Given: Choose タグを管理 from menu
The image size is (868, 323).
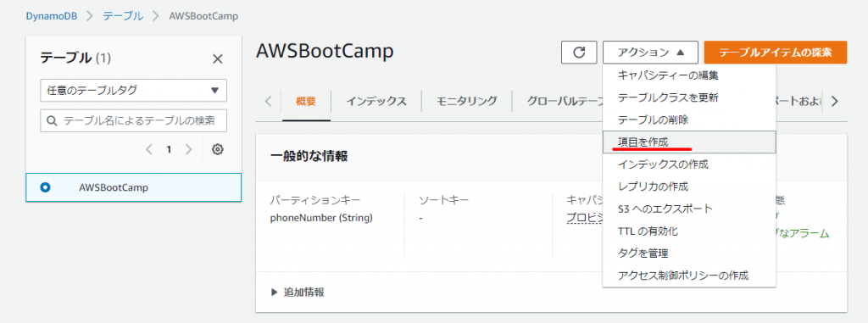Looking at the screenshot, I should (689, 253).
